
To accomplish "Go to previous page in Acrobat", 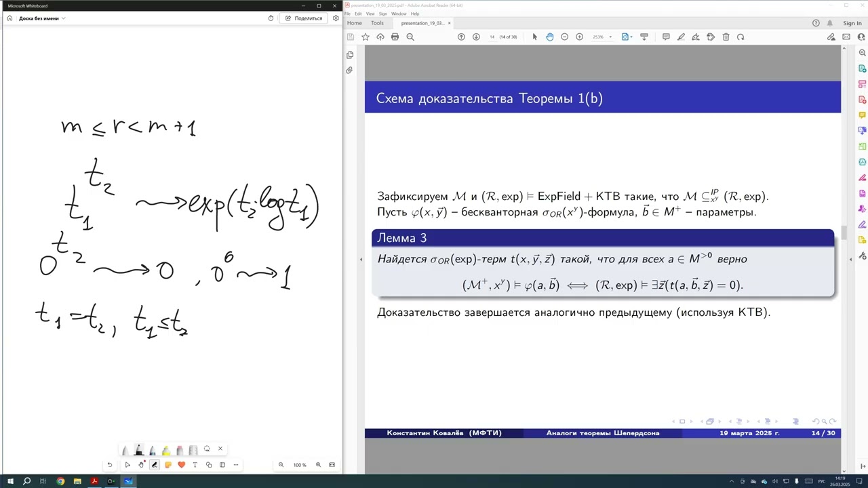I will pyautogui.click(x=461, y=37).
